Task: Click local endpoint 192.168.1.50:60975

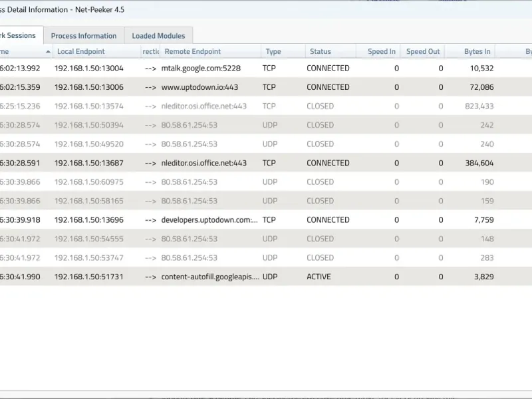Action: (89, 182)
